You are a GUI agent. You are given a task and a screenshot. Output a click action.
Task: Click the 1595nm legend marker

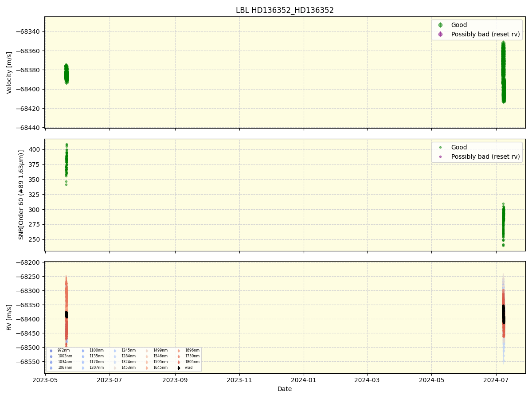click(147, 362)
